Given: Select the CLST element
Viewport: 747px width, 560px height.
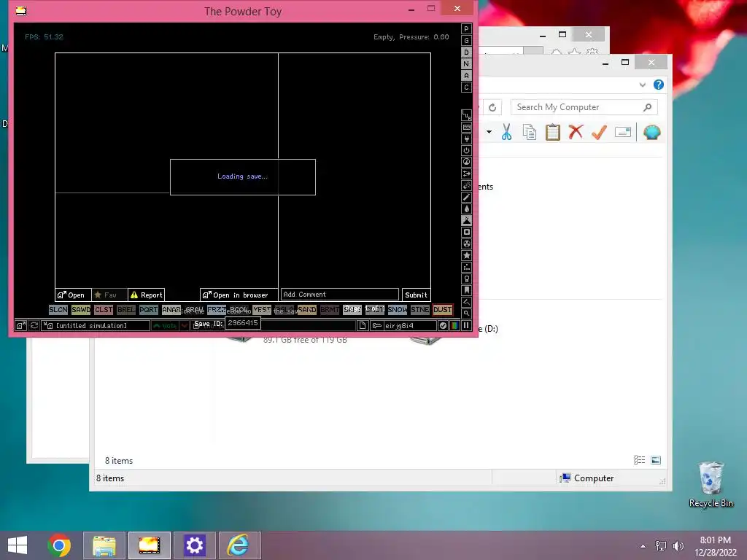Looking at the screenshot, I should [104, 309].
